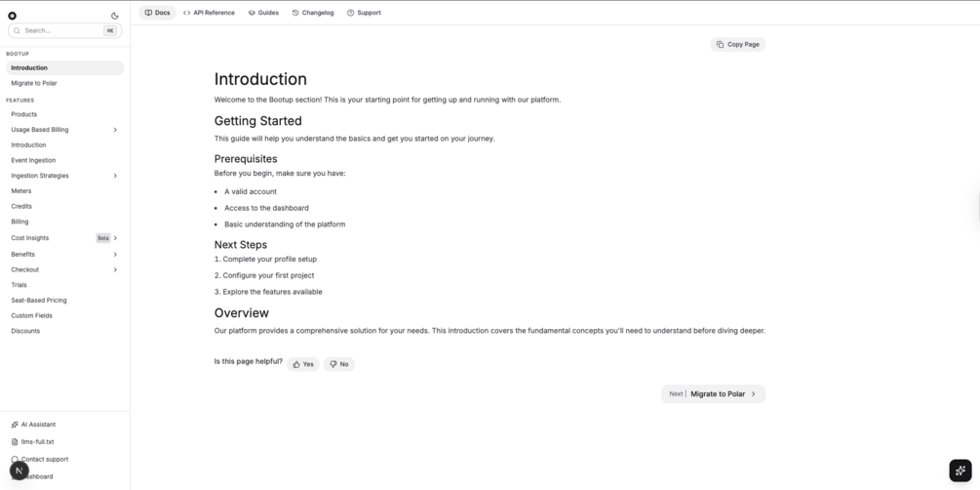
Task: Expand the Cost Insights section
Action: click(x=115, y=238)
